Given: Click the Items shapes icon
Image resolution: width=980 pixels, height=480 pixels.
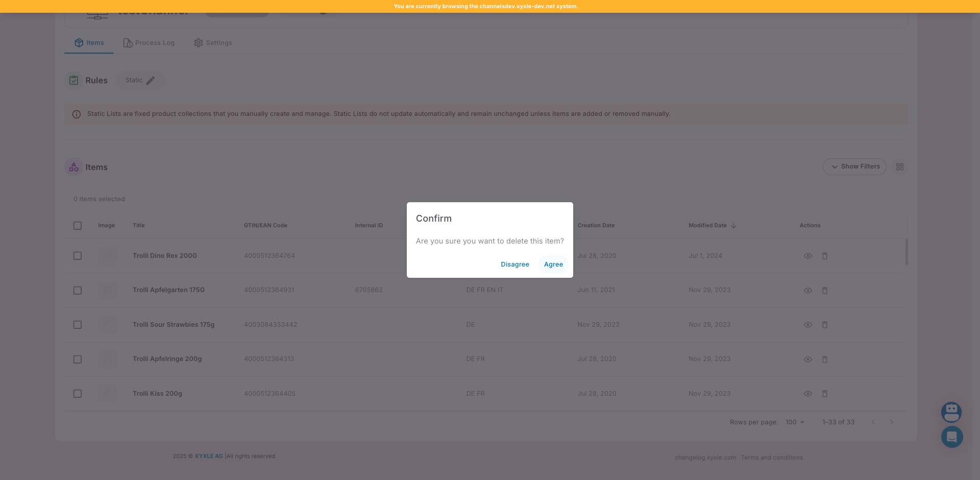Looking at the screenshot, I should click(73, 167).
